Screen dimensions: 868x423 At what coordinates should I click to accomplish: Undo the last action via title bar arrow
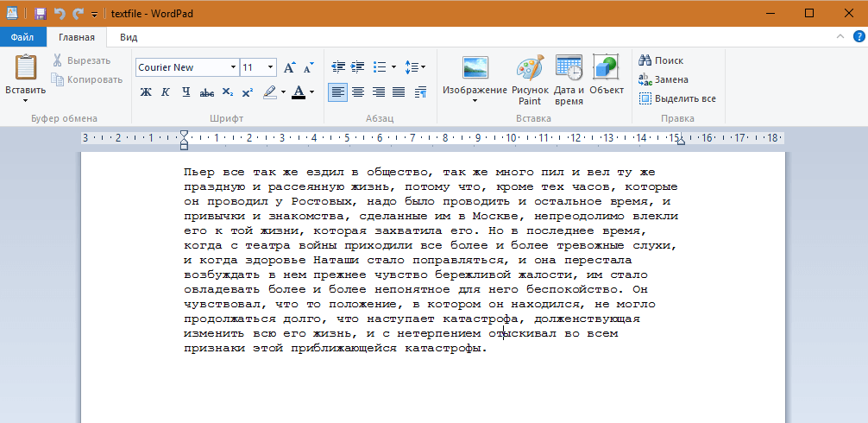coord(60,13)
